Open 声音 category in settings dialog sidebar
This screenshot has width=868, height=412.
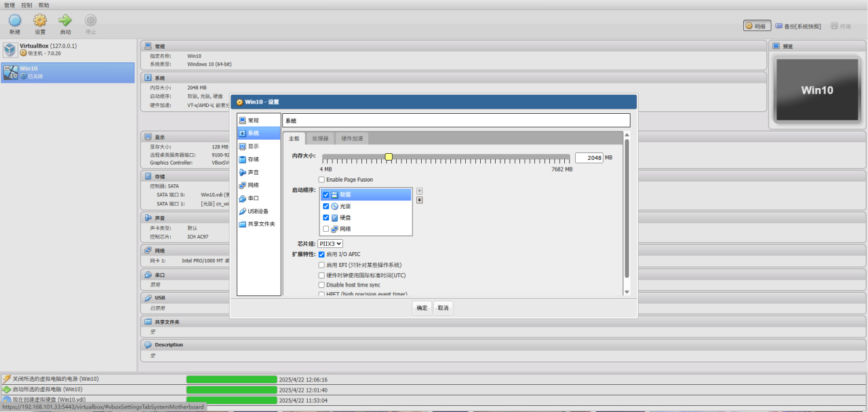click(x=258, y=172)
